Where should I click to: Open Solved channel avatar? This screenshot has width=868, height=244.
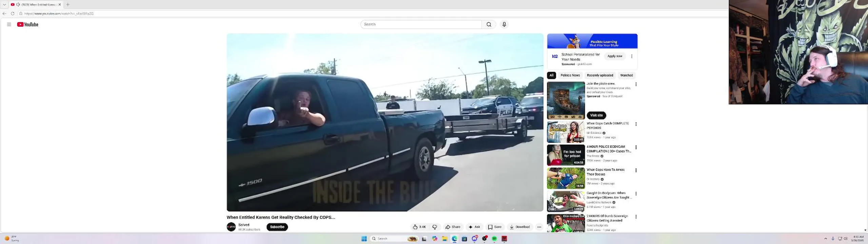click(x=231, y=227)
